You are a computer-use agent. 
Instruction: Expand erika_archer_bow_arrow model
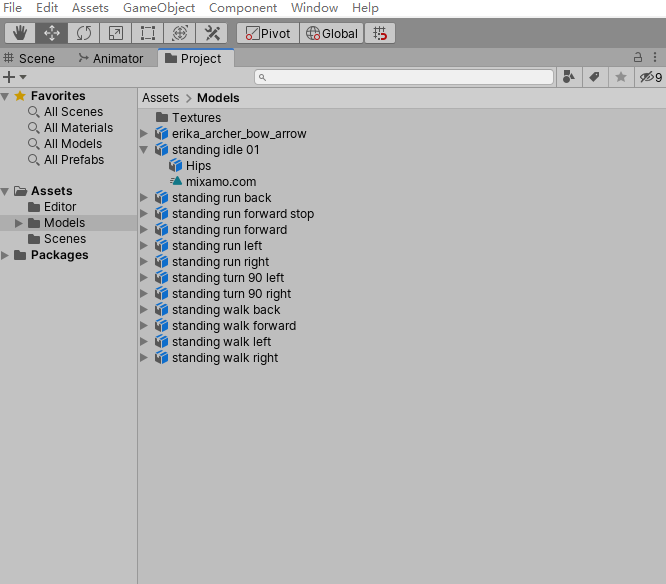(144, 134)
